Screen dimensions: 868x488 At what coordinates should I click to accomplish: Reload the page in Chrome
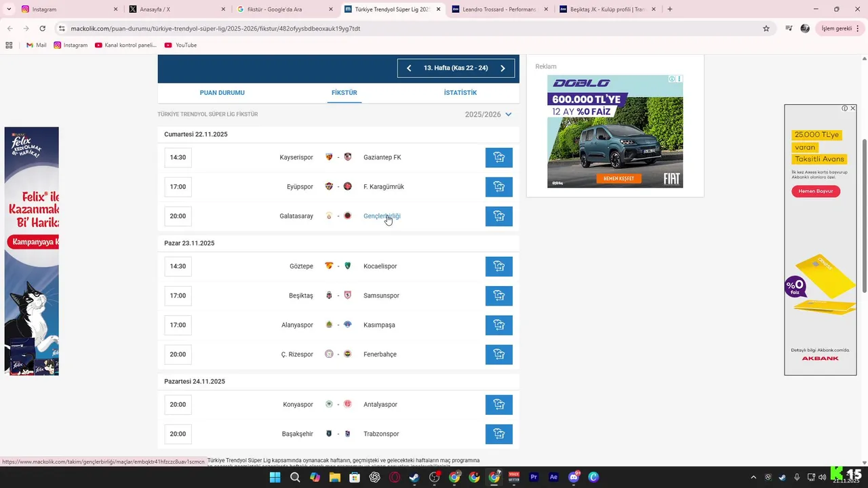(43, 28)
